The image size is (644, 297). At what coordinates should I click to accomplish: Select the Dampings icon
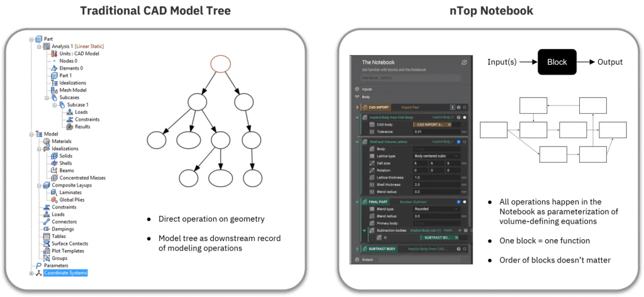click(x=47, y=229)
